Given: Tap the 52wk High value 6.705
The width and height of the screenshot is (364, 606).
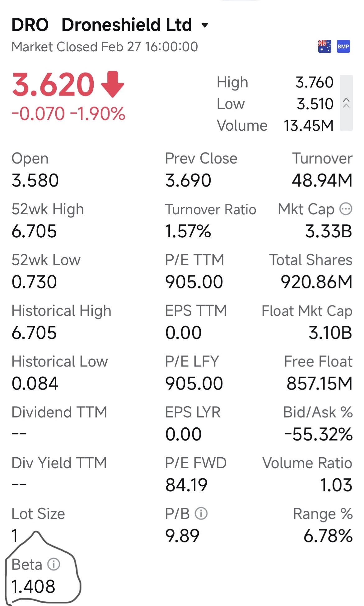Looking at the screenshot, I should pos(34,231).
